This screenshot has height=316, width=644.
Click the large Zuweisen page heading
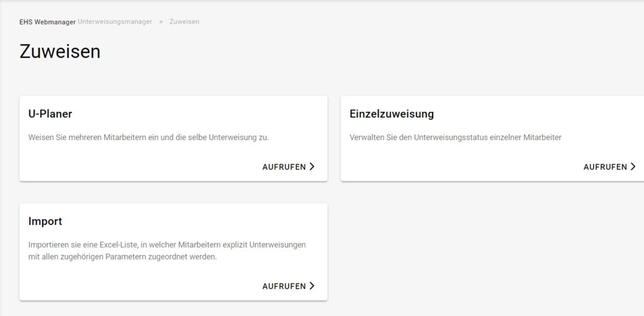tap(60, 52)
